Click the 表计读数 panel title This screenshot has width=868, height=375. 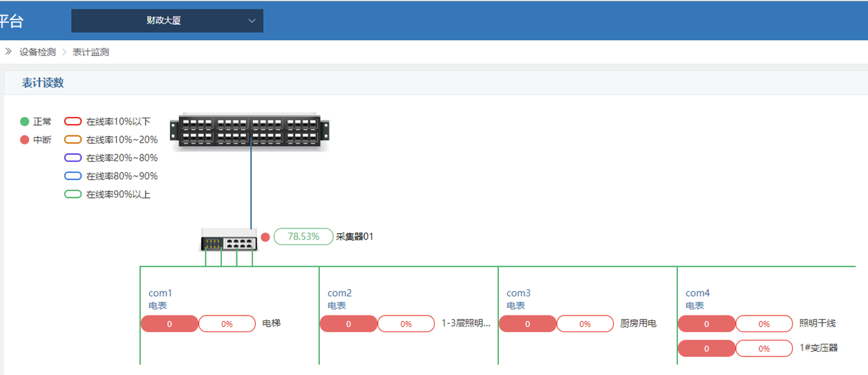[x=43, y=83]
